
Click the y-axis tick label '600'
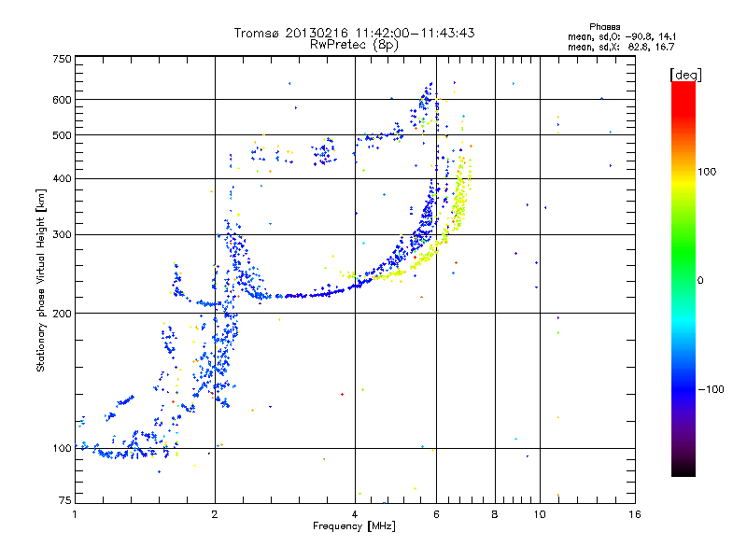62,100
